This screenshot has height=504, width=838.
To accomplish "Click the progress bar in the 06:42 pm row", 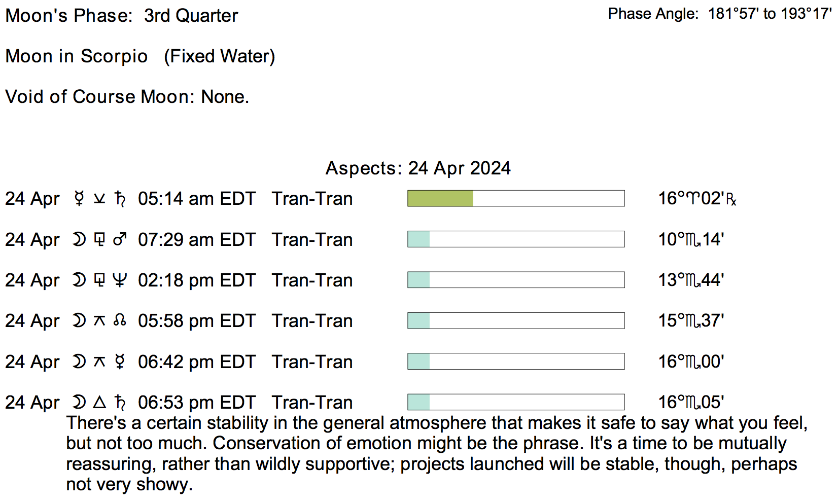I will [516, 362].
